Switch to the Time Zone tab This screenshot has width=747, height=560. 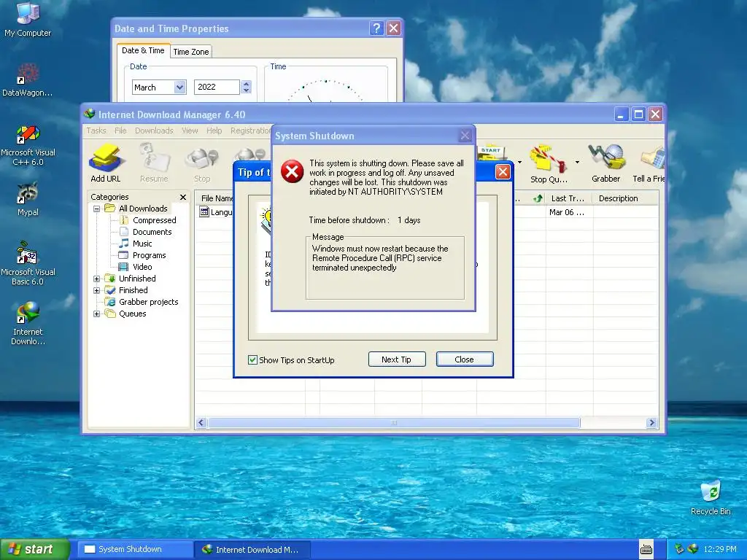pos(190,52)
